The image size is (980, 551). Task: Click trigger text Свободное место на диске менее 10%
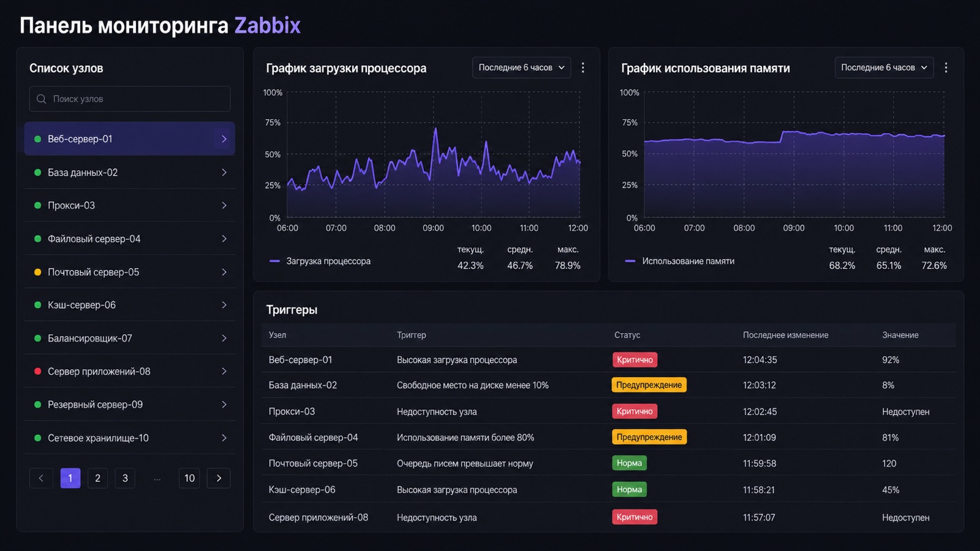click(x=472, y=385)
